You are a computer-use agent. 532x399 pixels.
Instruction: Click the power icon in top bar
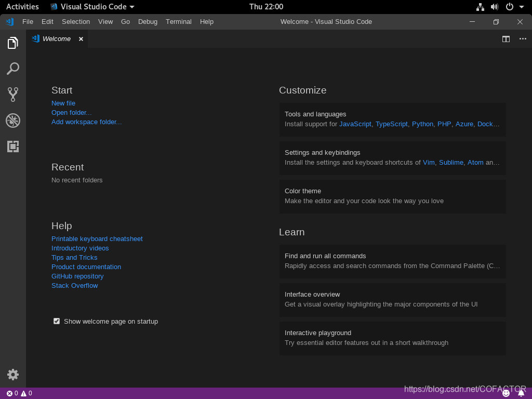[x=510, y=7]
